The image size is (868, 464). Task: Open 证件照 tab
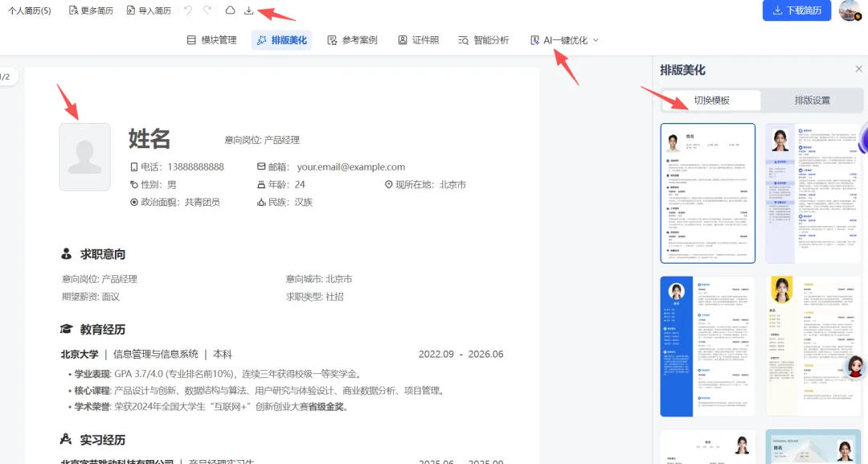[x=419, y=40]
